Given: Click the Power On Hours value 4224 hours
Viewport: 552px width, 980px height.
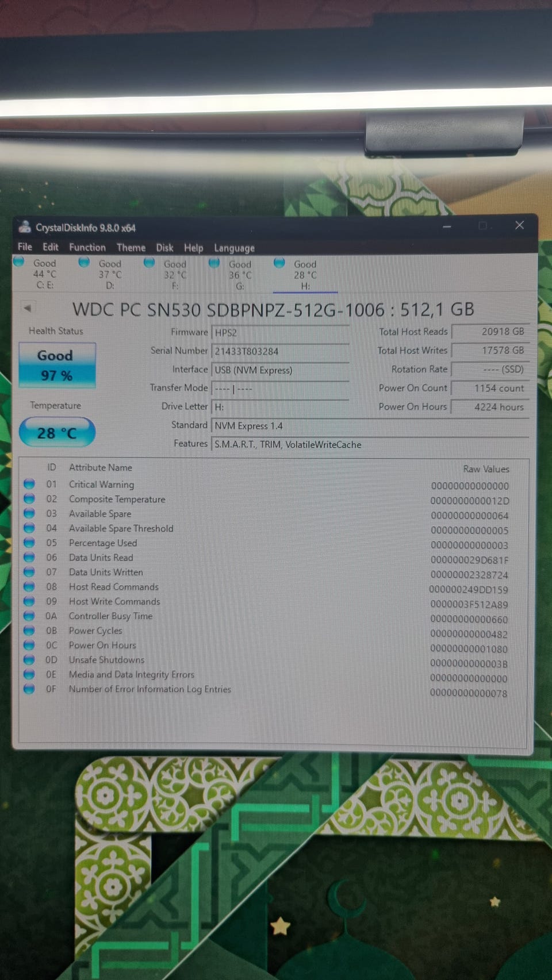Looking at the screenshot, I should (x=490, y=407).
